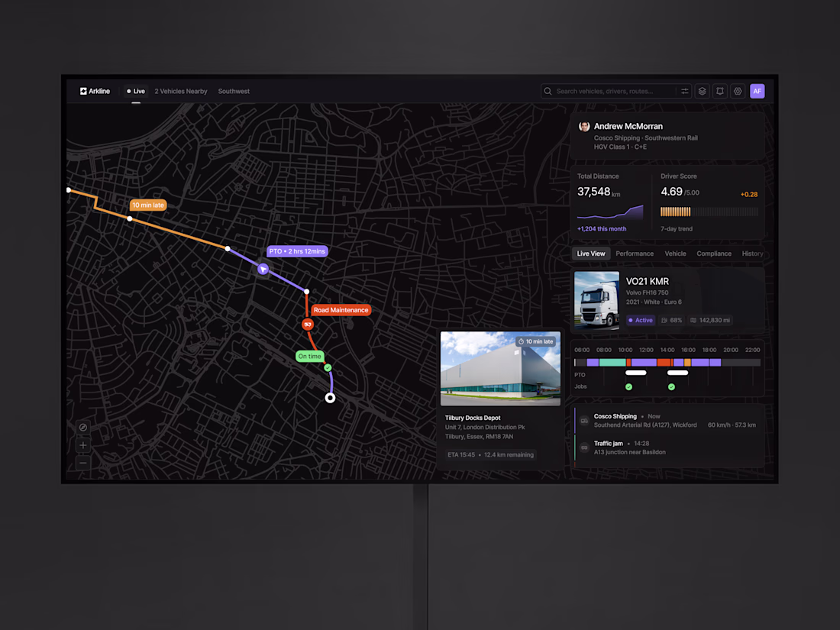Click the Tilbury Docks Depot title
Image resolution: width=840 pixels, height=630 pixels.
click(x=473, y=418)
